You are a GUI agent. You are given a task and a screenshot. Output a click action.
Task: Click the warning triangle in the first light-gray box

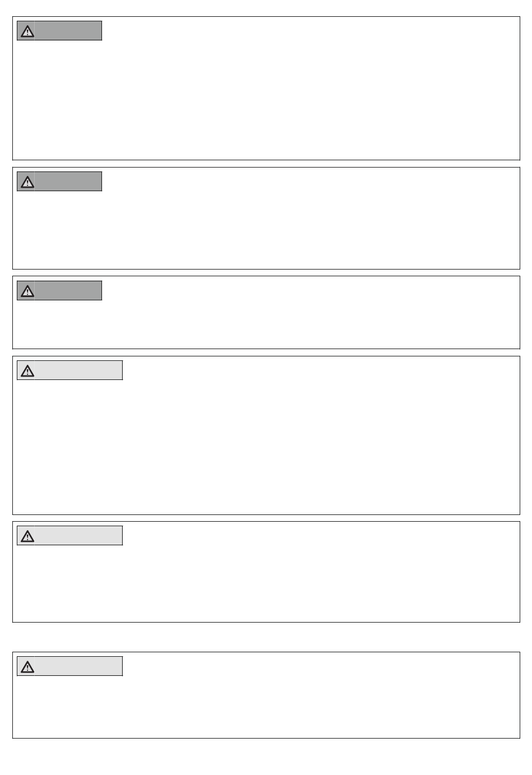pyautogui.click(x=27, y=371)
